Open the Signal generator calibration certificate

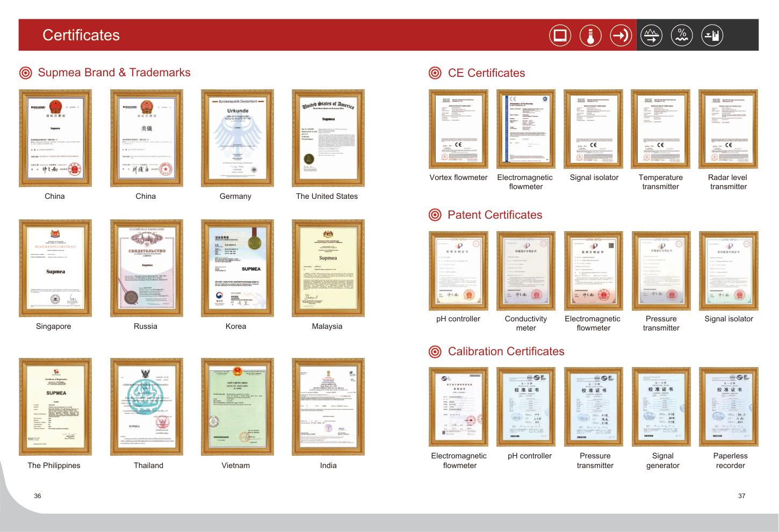point(661,407)
